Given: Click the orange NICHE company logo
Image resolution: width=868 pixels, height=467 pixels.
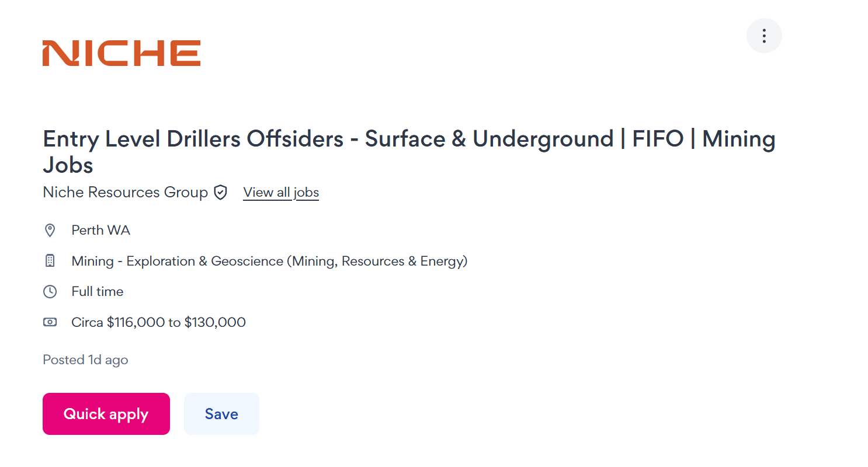Looking at the screenshot, I should (121, 53).
